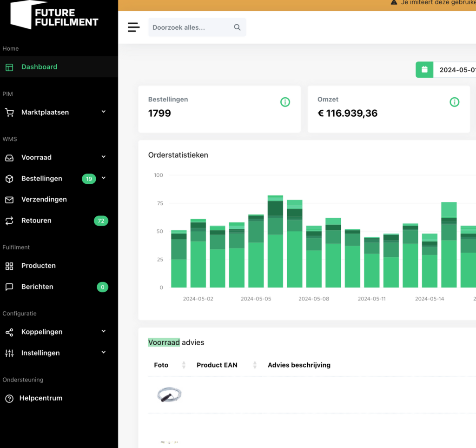
Task: Expand the Voorraad submenu chevron
Action: (x=104, y=157)
